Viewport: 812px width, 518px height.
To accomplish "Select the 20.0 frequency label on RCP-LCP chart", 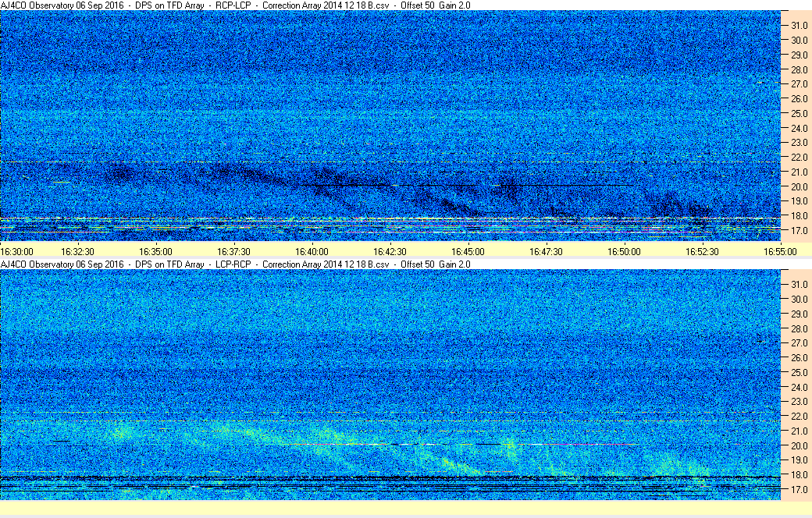I will [799, 186].
